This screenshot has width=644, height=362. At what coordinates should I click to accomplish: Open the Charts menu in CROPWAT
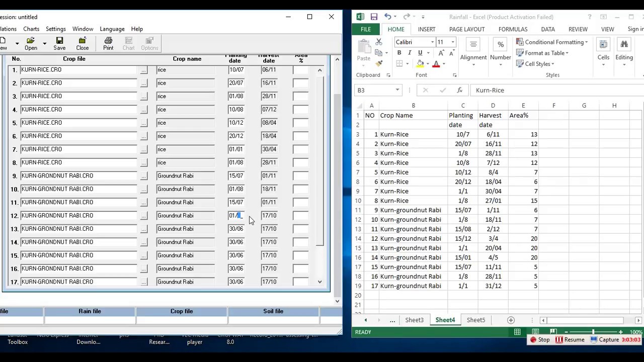click(31, 29)
